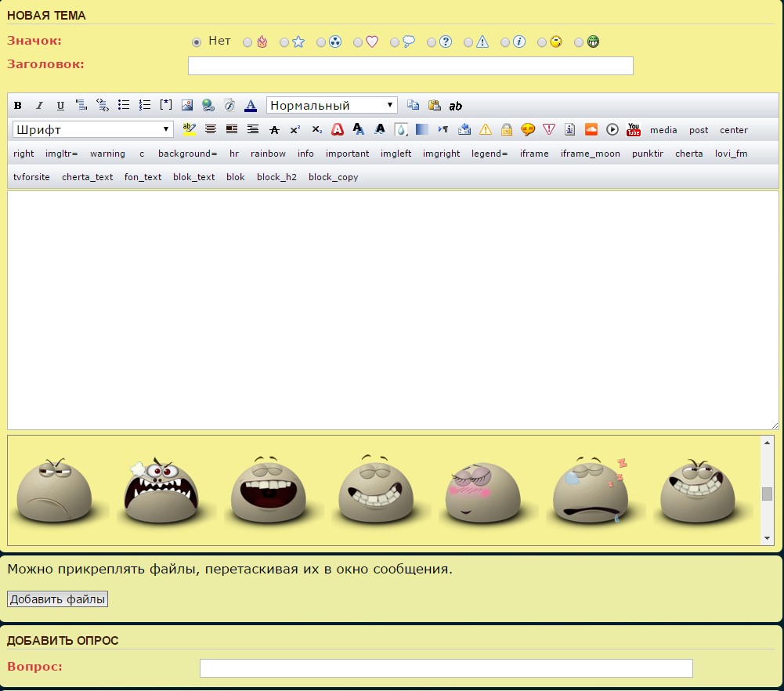Toggle bold text formatting
This screenshot has width=784, height=691.
click(x=18, y=106)
